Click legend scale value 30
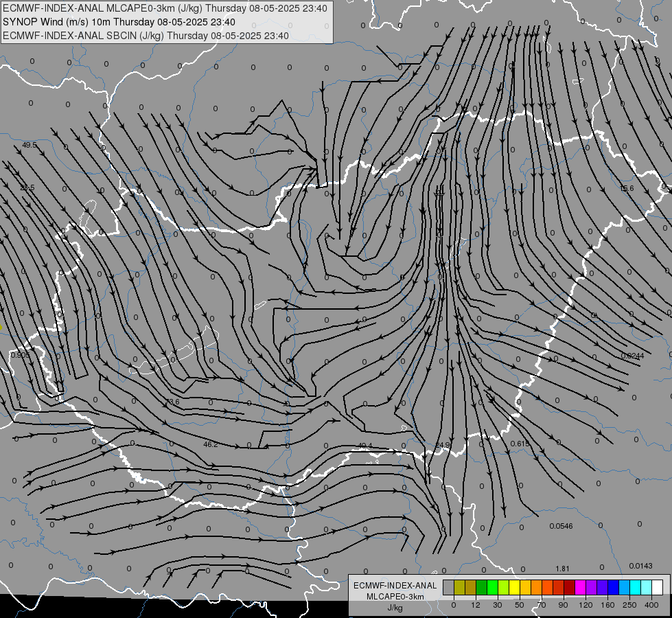 498,605
